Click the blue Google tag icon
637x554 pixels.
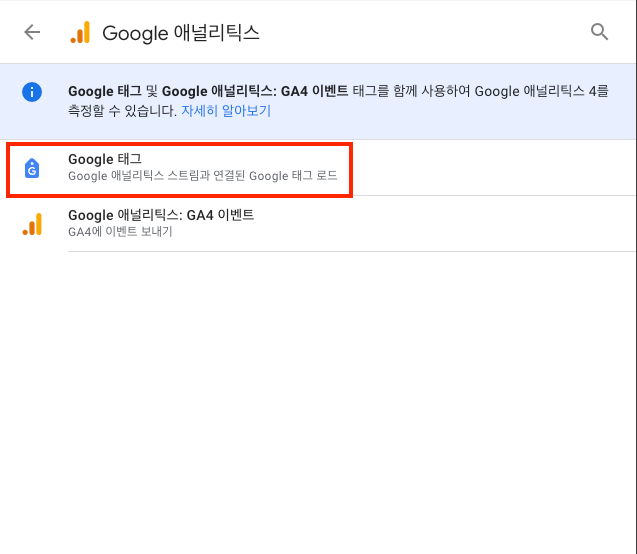[32, 168]
